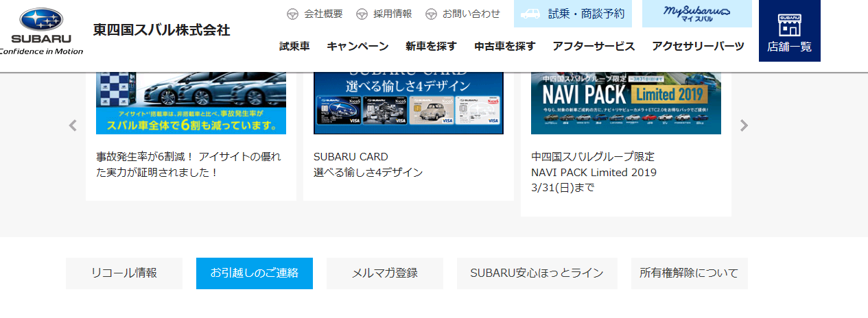Open the 店舗一覧 store list

point(790,31)
